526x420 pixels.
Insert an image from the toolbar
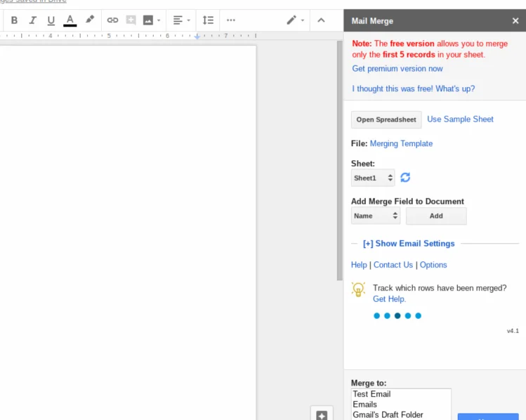click(x=148, y=20)
